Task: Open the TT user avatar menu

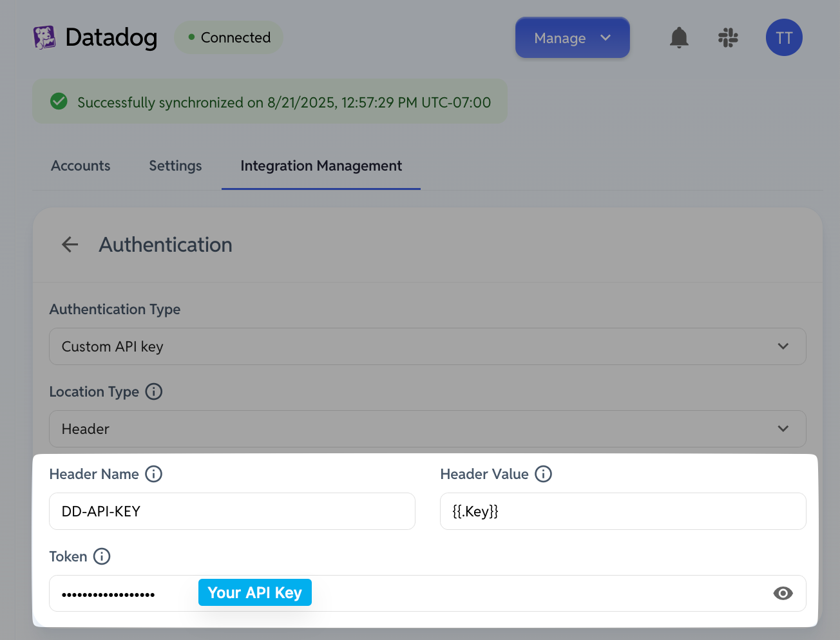Action: pos(784,37)
